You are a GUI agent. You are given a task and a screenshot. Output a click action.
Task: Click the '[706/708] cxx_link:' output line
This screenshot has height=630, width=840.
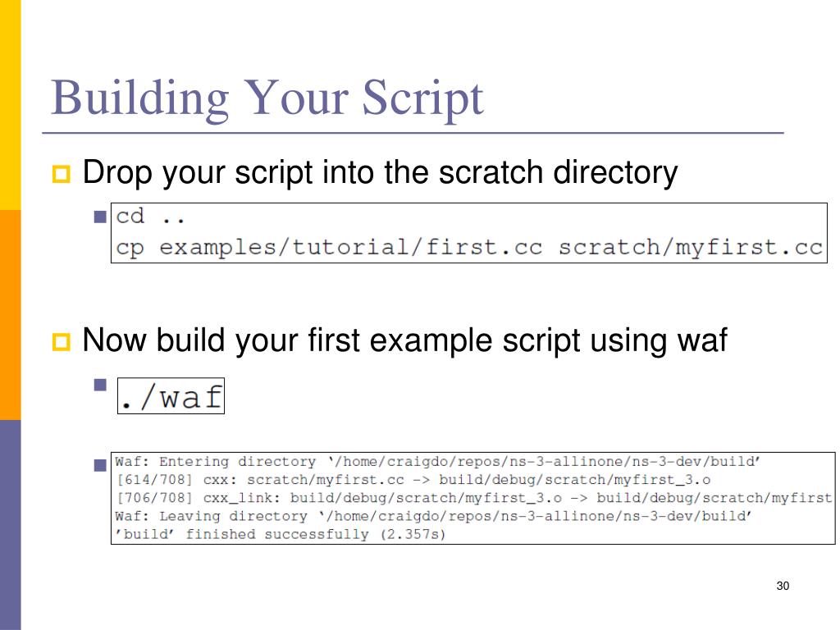[474, 498]
